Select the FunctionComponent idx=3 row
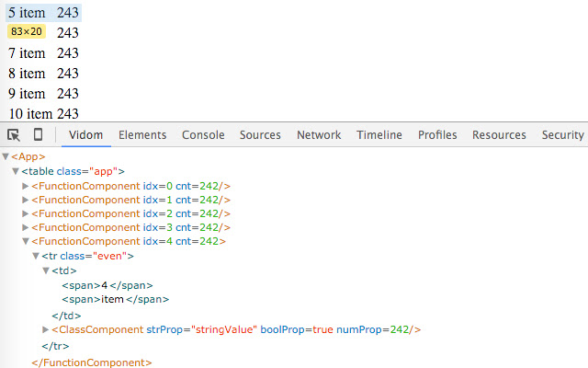588x368 pixels. pos(130,227)
